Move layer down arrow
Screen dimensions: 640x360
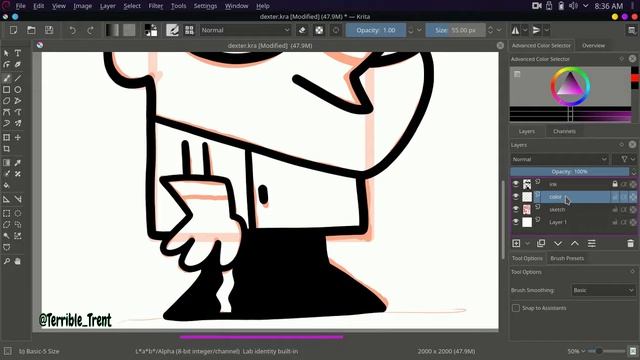[x=558, y=243]
